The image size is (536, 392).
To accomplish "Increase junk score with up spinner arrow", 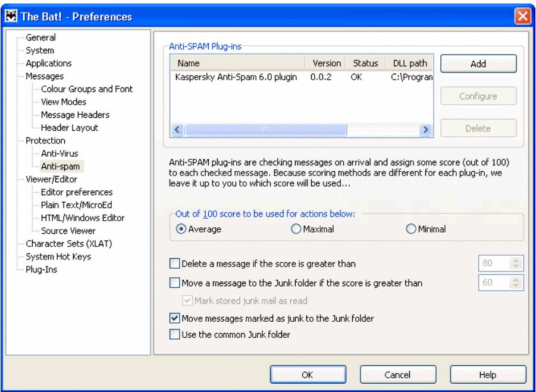I will [x=516, y=280].
